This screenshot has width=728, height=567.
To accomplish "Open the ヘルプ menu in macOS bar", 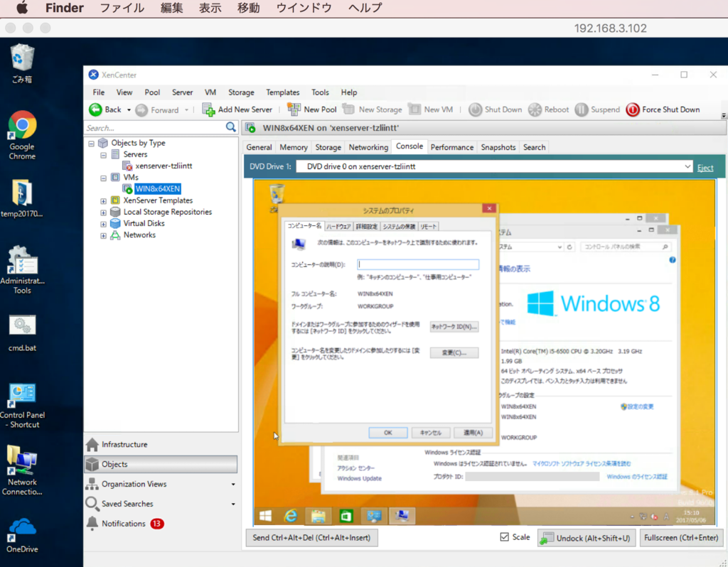I will click(x=365, y=8).
